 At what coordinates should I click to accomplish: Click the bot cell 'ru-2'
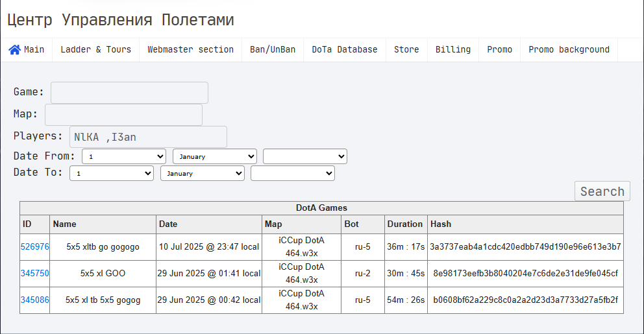point(363,273)
